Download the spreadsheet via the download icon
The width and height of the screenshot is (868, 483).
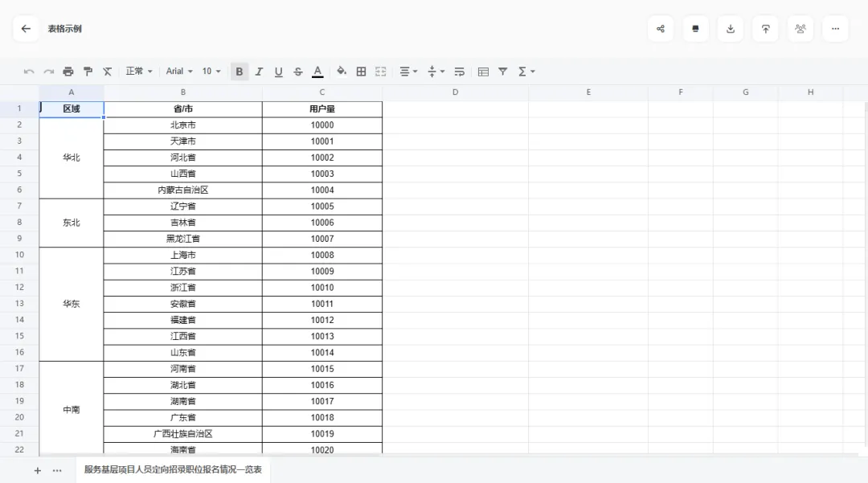[731, 29]
